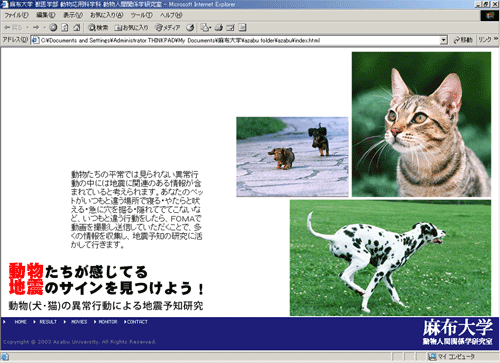Open the Media (メディア) toolbar button

click(x=168, y=28)
